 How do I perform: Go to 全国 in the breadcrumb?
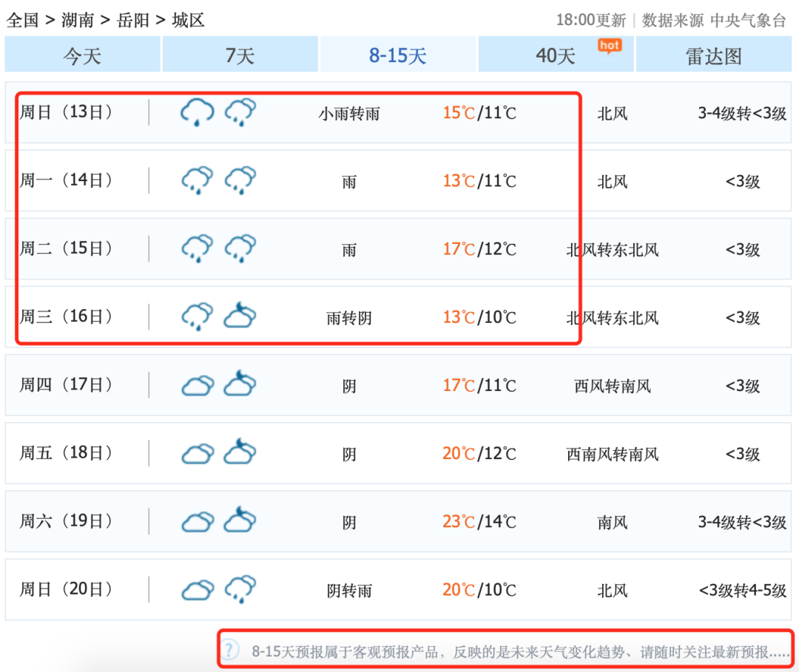click(22, 20)
